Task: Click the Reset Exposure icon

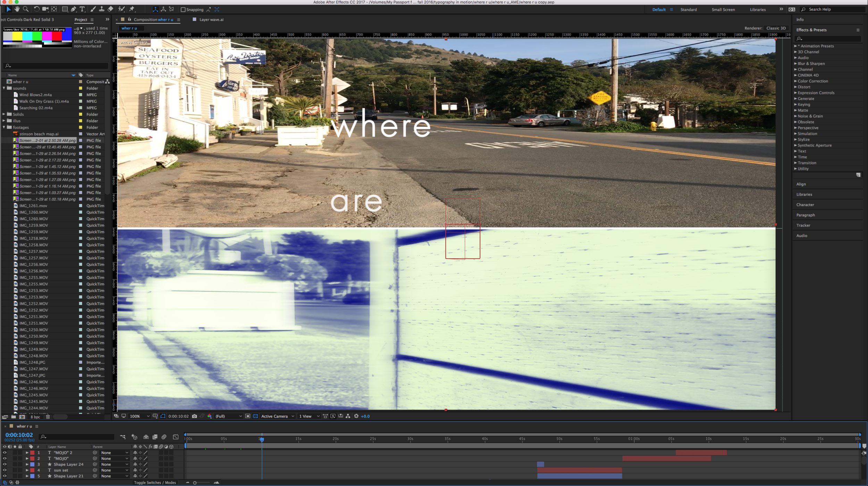Action: [x=356, y=416]
